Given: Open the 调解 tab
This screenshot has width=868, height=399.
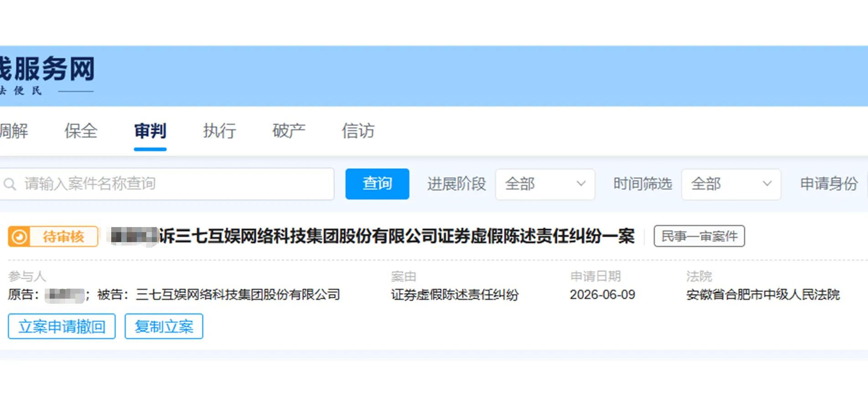Looking at the screenshot, I should pos(14,131).
